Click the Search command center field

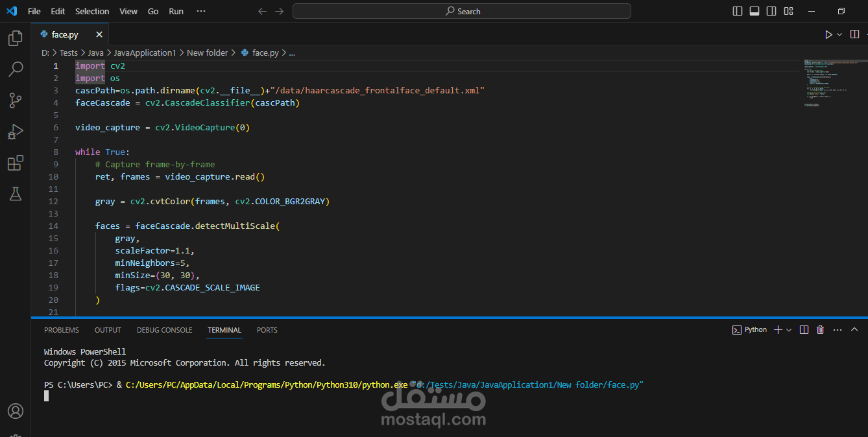pyautogui.click(x=462, y=11)
